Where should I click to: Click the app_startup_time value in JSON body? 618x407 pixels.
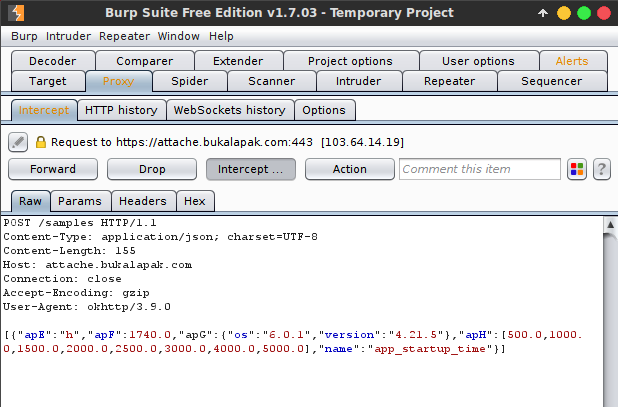[430, 349]
